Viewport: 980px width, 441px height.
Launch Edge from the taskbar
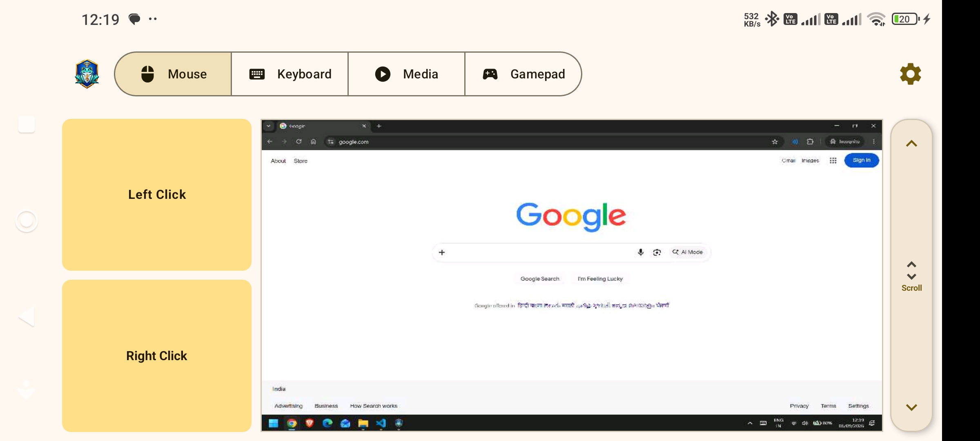coord(327,423)
